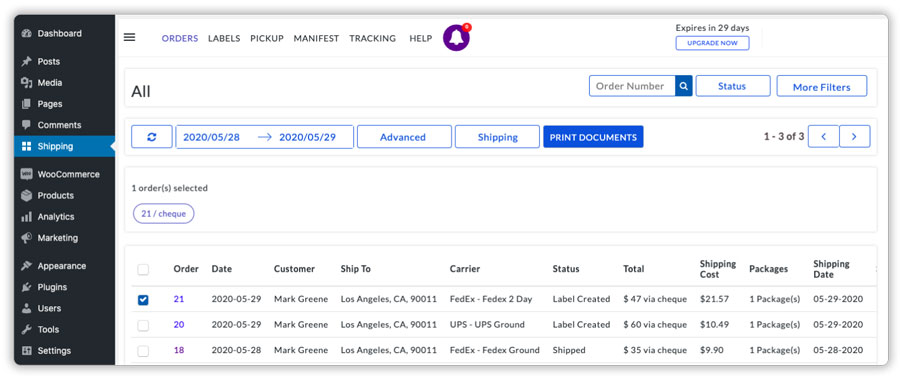The image size is (900, 379).
Task: Click the $21.57 shipping cost cell
Action: point(714,299)
